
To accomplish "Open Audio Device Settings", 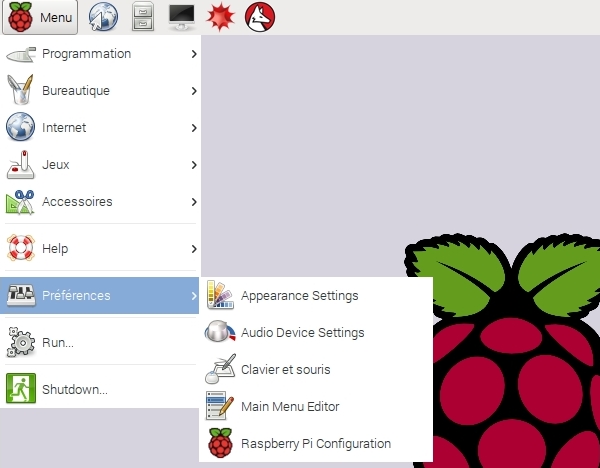I will click(x=316, y=332).
